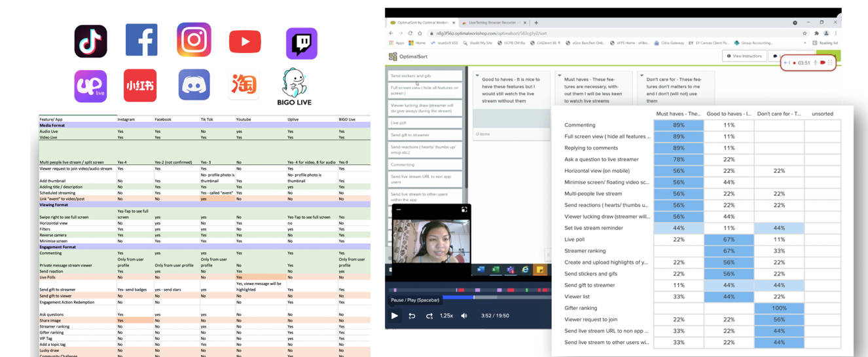Click the 'unsorted' results column header
868x357 pixels.
pos(822,113)
